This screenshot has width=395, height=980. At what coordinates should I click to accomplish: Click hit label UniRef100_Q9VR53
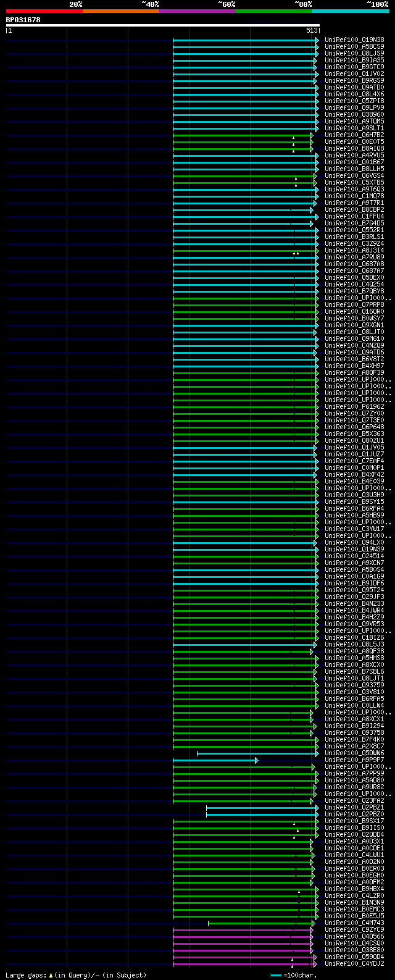[354, 624]
